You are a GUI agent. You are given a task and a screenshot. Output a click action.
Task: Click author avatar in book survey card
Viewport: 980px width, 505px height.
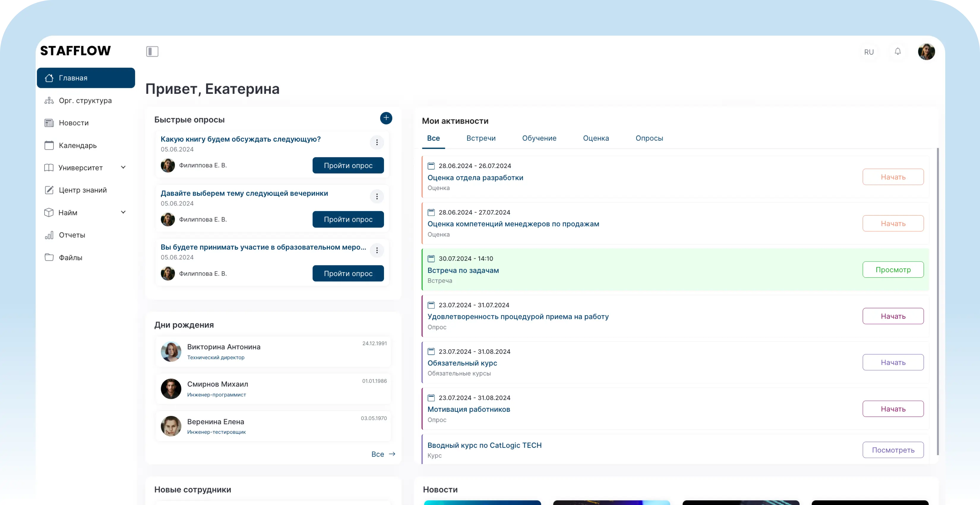point(168,165)
